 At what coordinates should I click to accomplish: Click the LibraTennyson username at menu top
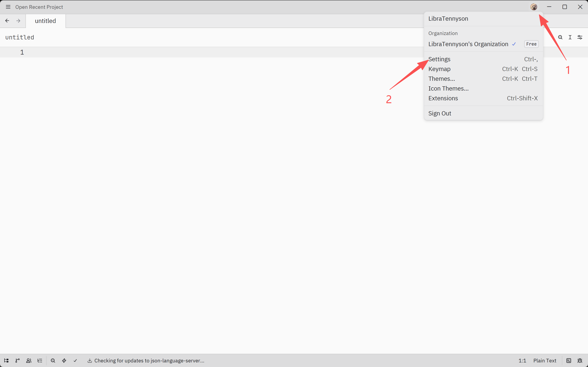click(x=448, y=19)
